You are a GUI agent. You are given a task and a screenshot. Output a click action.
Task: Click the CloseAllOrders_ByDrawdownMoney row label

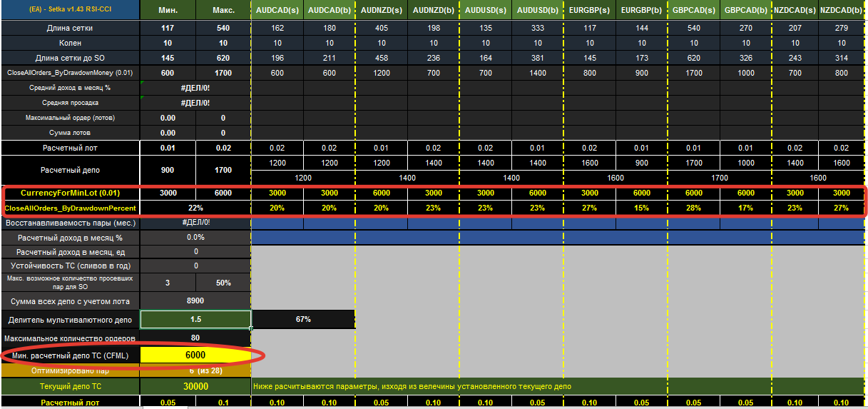[x=70, y=74]
